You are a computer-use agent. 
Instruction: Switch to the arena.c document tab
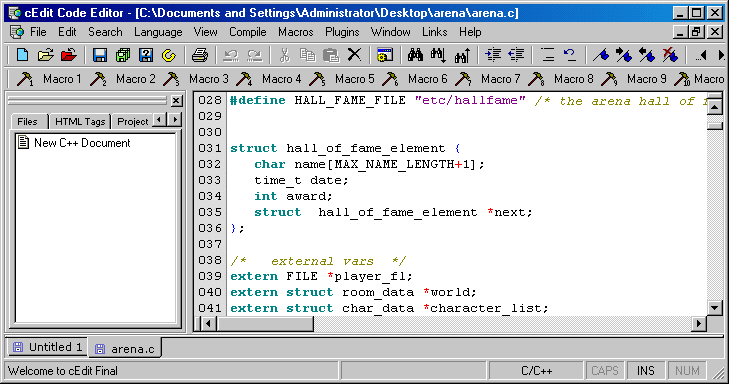[x=126, y=349]
